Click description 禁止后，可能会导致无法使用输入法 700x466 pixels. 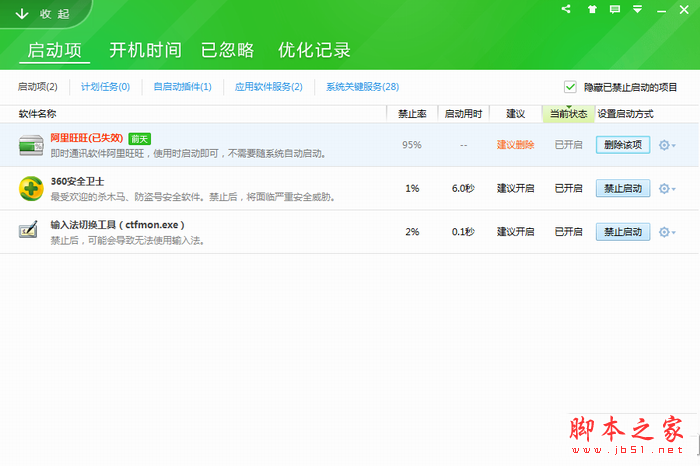128,241
